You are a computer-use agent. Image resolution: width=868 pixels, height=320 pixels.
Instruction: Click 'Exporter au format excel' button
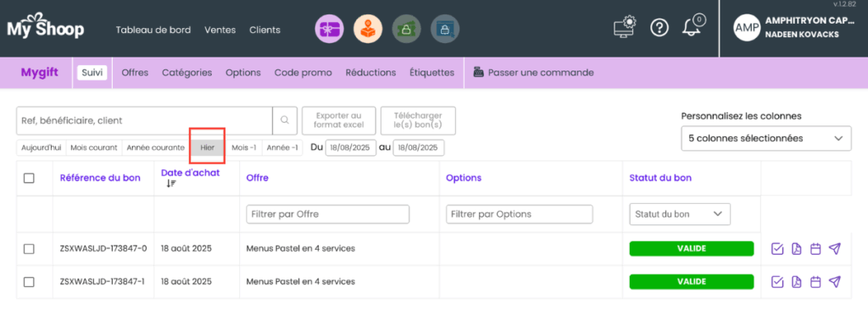(x=339, y=120)
